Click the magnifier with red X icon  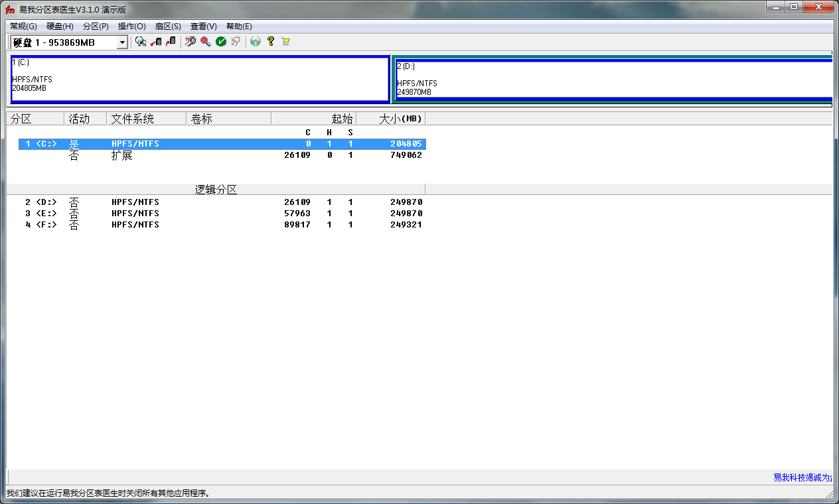tap(206, 42)
